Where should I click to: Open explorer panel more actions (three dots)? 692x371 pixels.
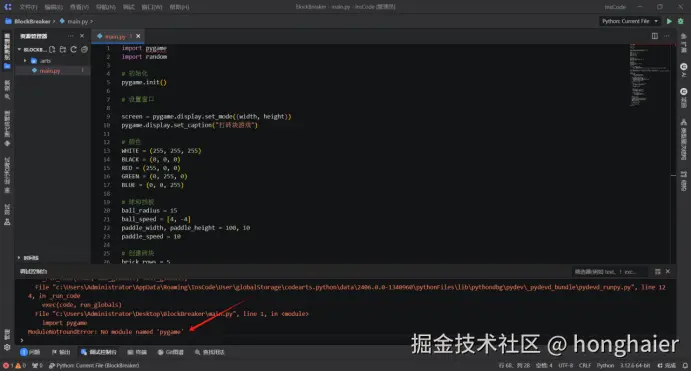click(x=71, y=36)
